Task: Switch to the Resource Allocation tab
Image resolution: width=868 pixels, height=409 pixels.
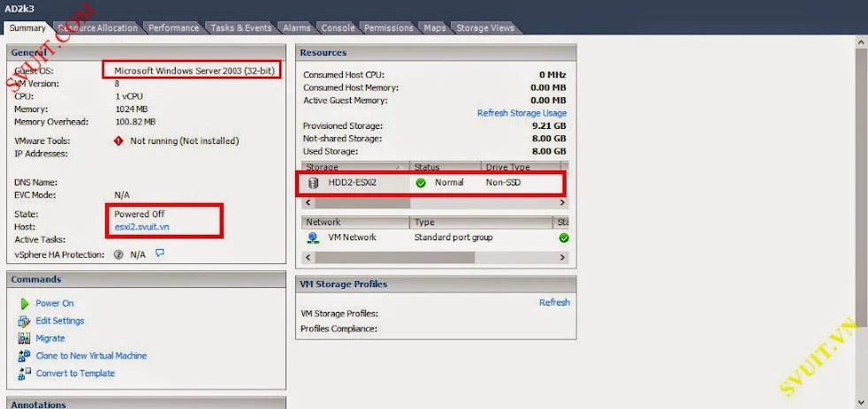Action: tap(97, 27)
